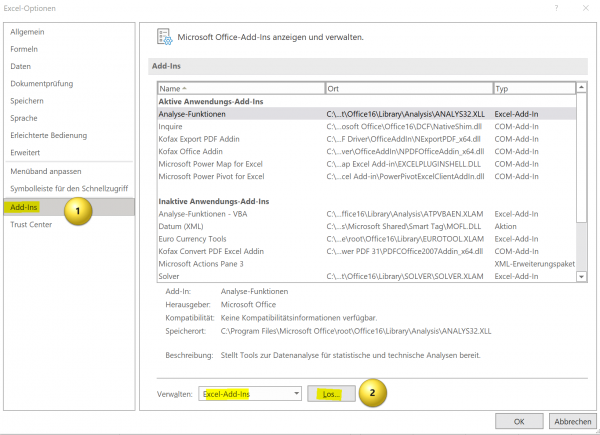Open the Sprache settings

[x=24, y=118]
